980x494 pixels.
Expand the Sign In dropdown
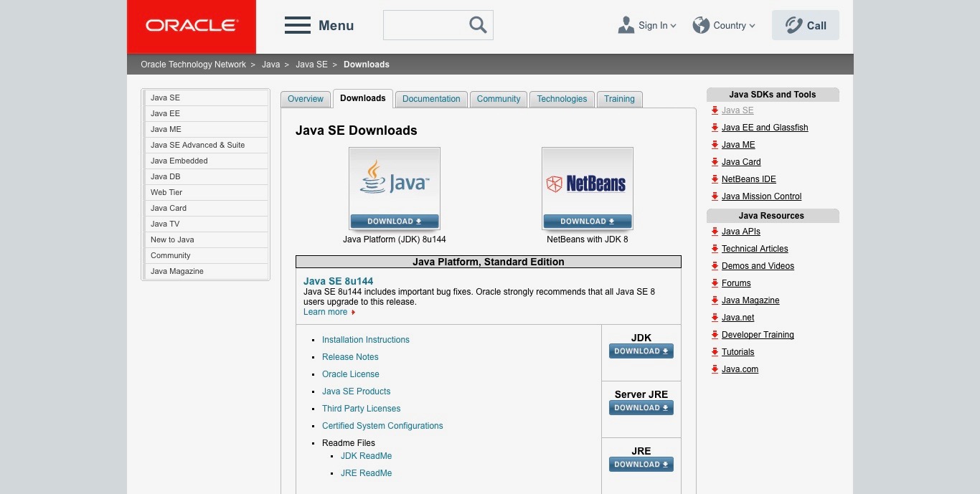pyautogui.click(x=674, y=26)
